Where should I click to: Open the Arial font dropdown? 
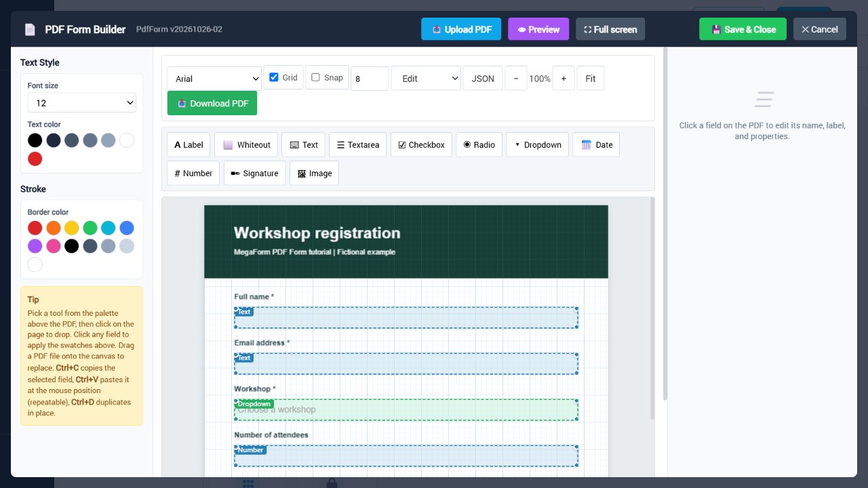[x=214, y=79]
